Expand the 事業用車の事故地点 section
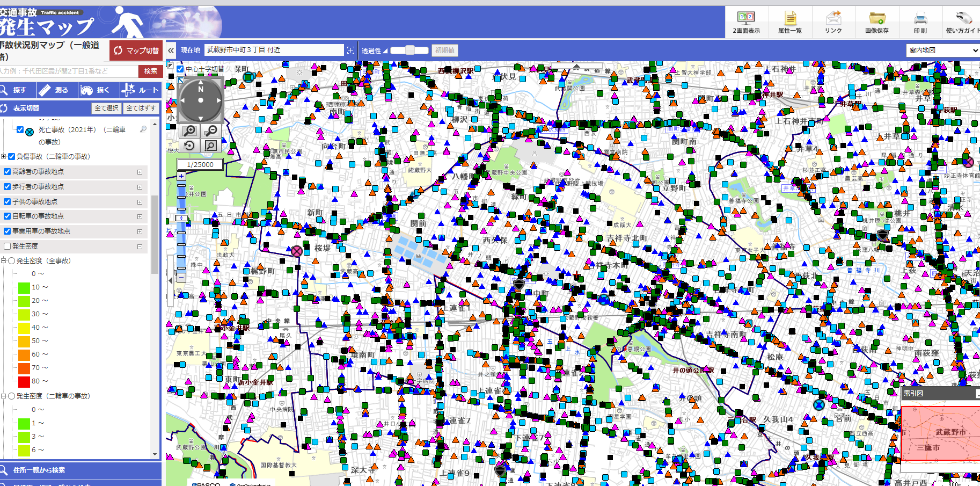Screen dimensions: 980x486 click(140, 232)
